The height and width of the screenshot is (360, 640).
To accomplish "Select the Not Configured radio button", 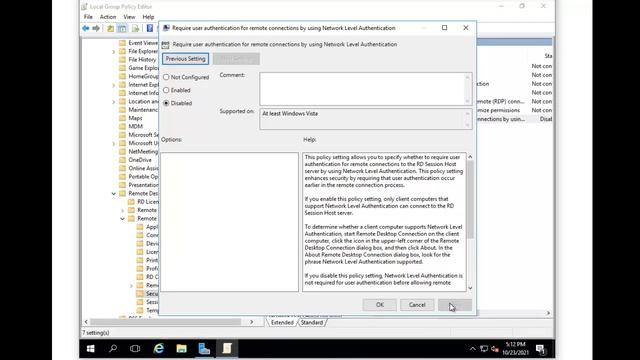I will click(x=166, y=77).
